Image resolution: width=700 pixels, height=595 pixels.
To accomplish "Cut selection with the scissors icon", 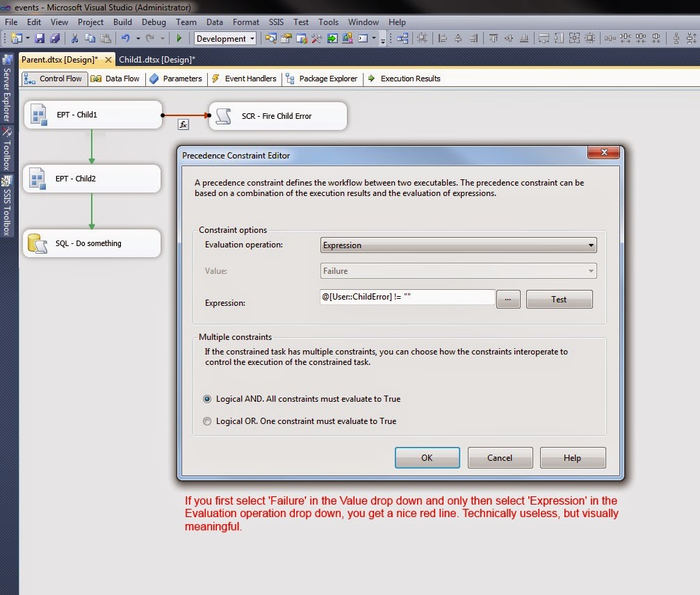I will 74,38.
